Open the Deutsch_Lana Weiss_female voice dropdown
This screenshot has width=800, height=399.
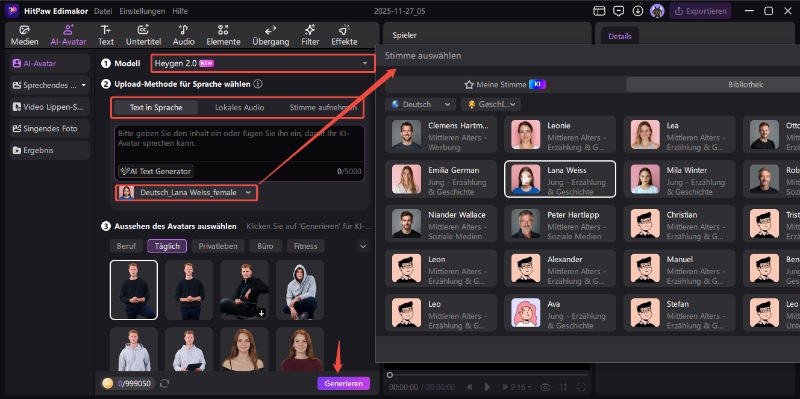coord(186,192)
